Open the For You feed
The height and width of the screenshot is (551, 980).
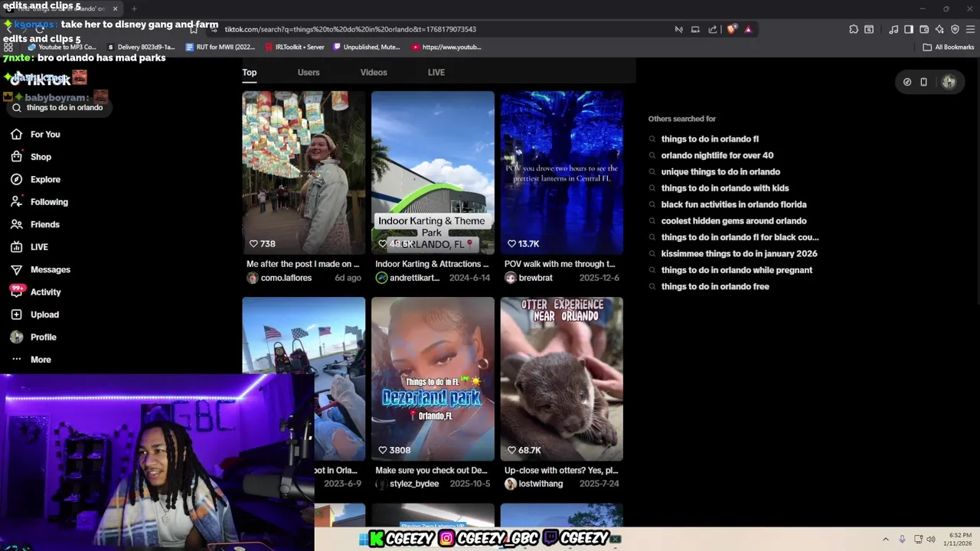35,135
